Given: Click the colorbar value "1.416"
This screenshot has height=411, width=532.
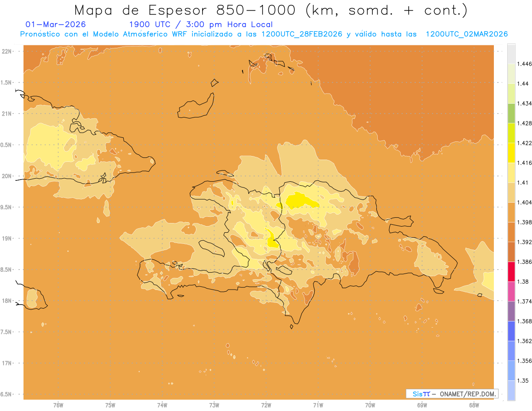Looking at the screenshot, I should coord(524,163).
